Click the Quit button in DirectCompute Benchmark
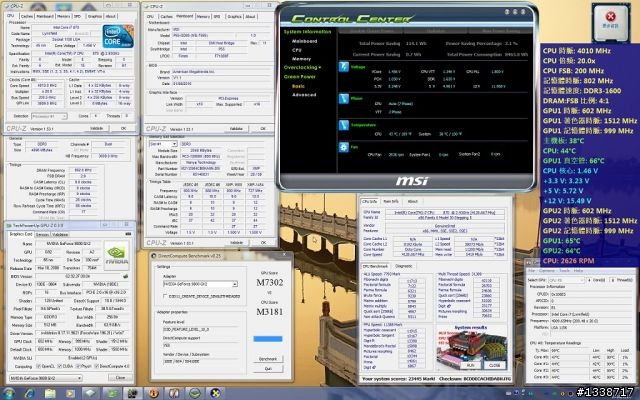 (x=268, y=368)
